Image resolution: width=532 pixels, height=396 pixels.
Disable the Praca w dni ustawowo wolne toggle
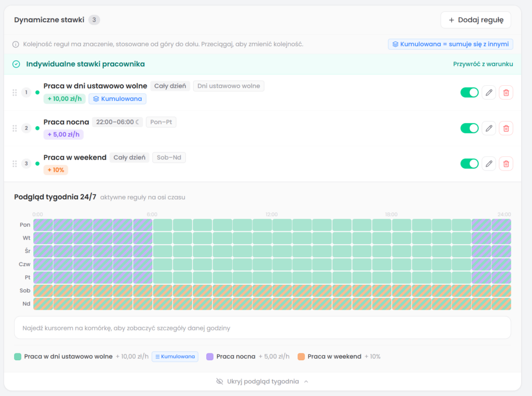click(470, 93)
